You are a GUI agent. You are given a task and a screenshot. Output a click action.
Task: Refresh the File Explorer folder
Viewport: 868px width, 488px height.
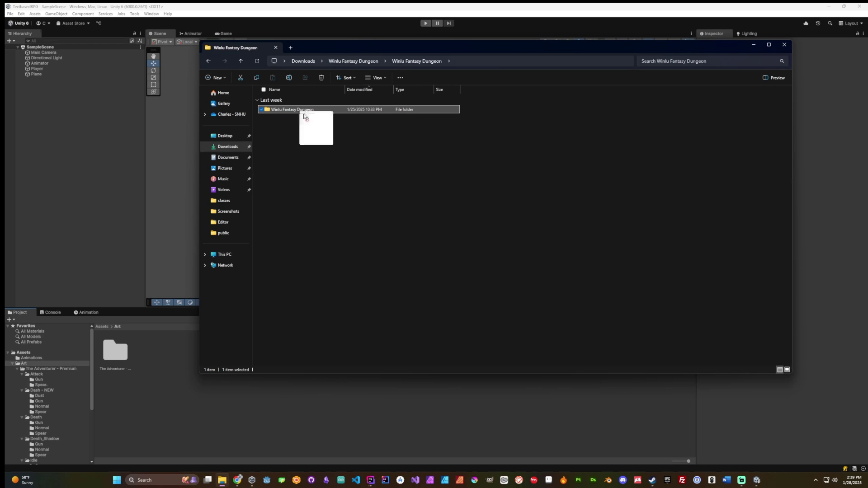[x=257, y=61]
